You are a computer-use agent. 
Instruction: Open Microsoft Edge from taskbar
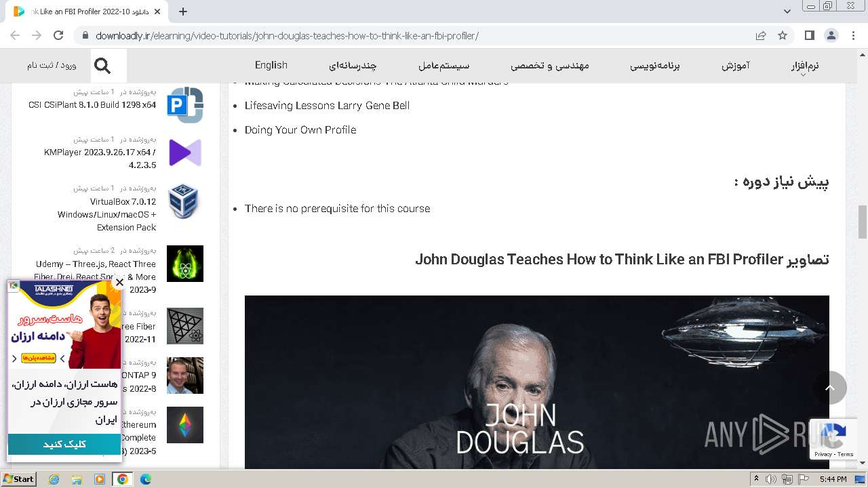(x=145, y=479)
